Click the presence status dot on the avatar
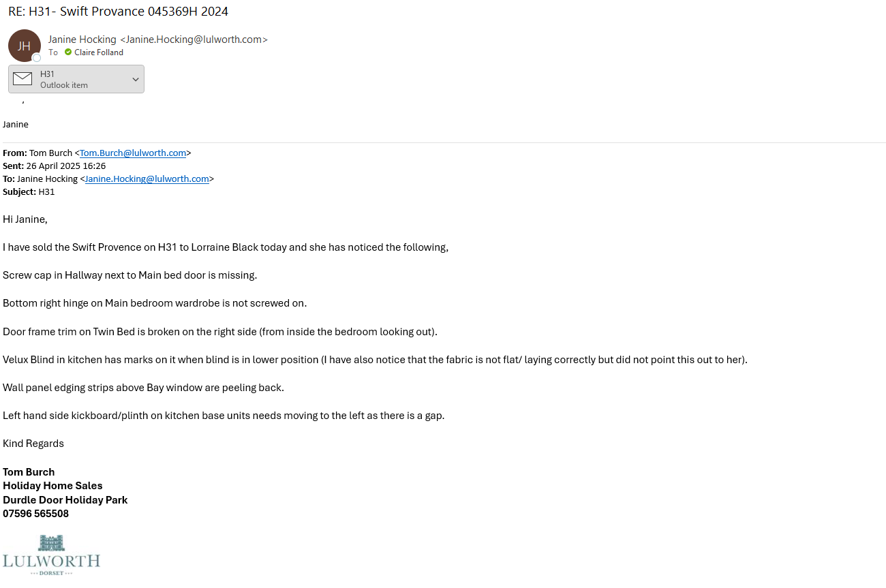 37,58
